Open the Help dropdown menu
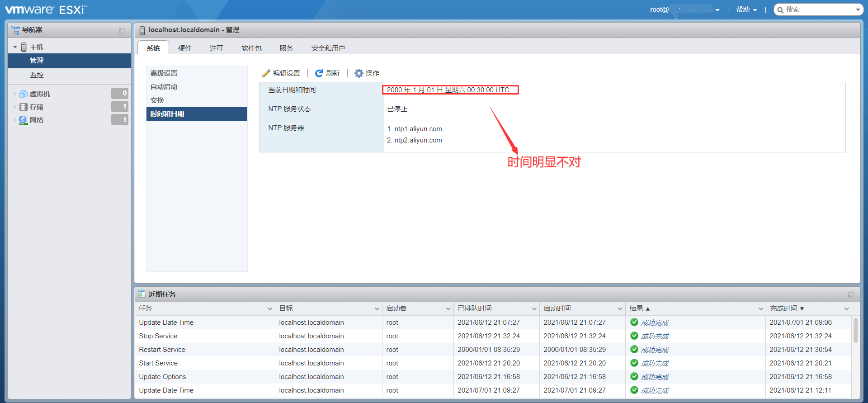 (x=746, y=9)
